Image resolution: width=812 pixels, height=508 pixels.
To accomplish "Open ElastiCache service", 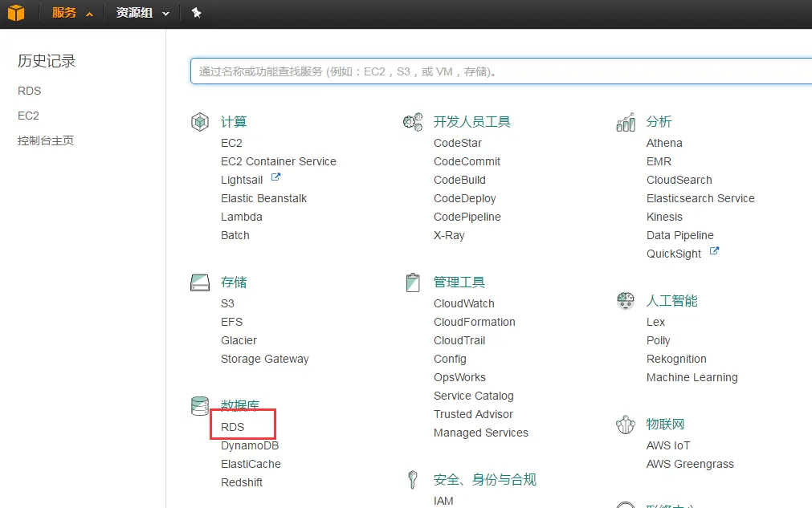I will coord(251,465).
